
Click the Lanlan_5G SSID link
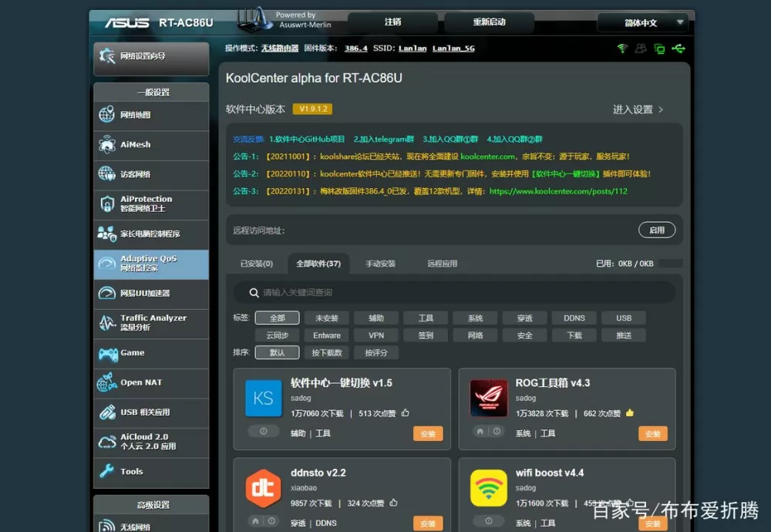click(453, 48)
